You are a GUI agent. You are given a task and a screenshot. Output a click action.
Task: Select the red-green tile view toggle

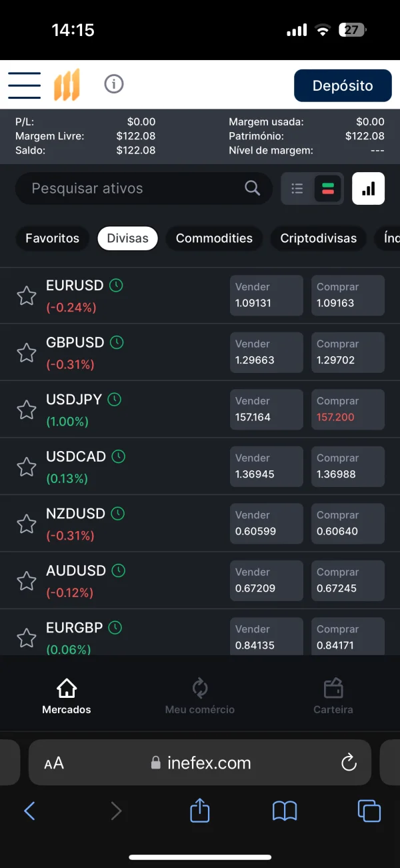(327, 189)
